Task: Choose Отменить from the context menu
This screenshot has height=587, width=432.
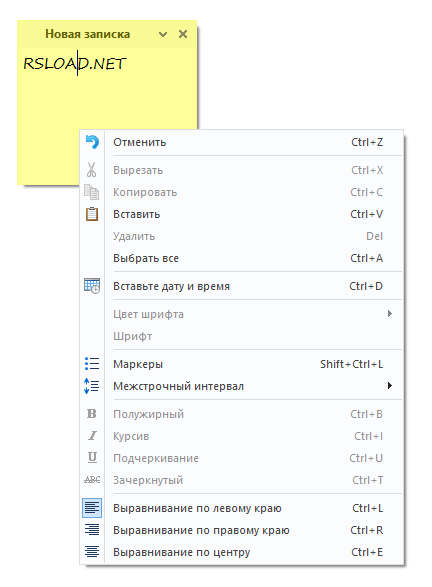Action: [x=242, y=142]
